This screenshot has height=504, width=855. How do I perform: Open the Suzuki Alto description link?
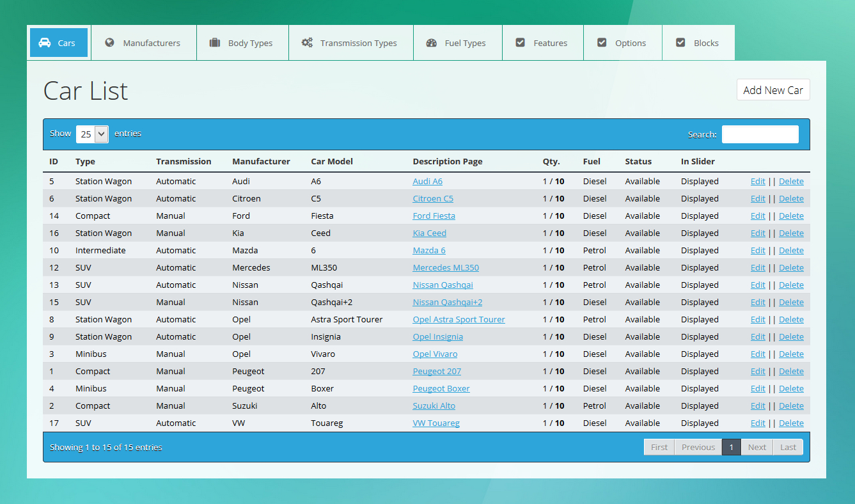pyautogui.click(x=434, y=406)
